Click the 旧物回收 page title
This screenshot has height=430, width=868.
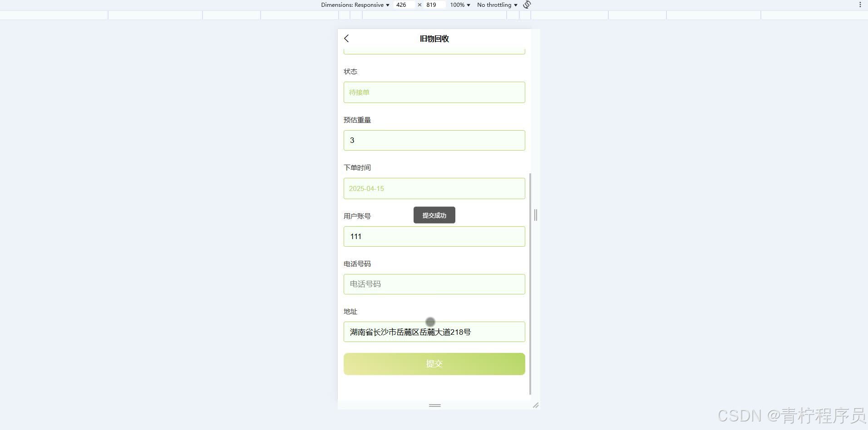click(x=434, y=39)
